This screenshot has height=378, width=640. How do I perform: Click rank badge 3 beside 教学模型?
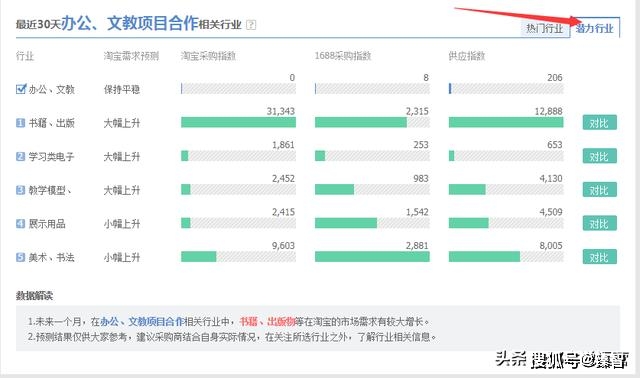[20, 190]
